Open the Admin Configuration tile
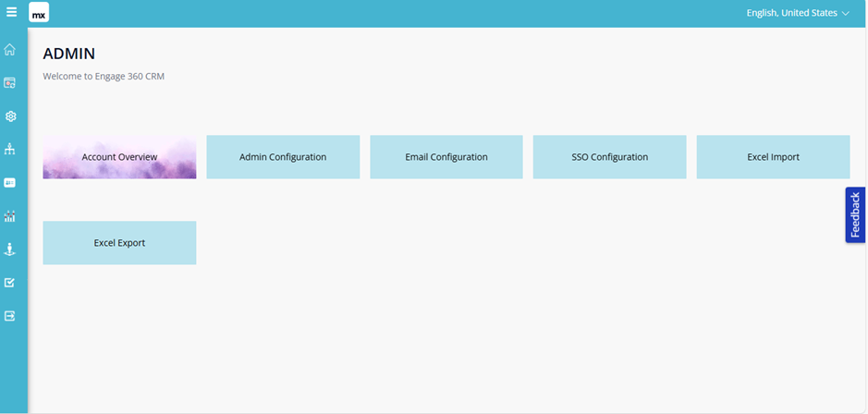The height and width of the screenshot is (414, 868). (x=283, y=157)
